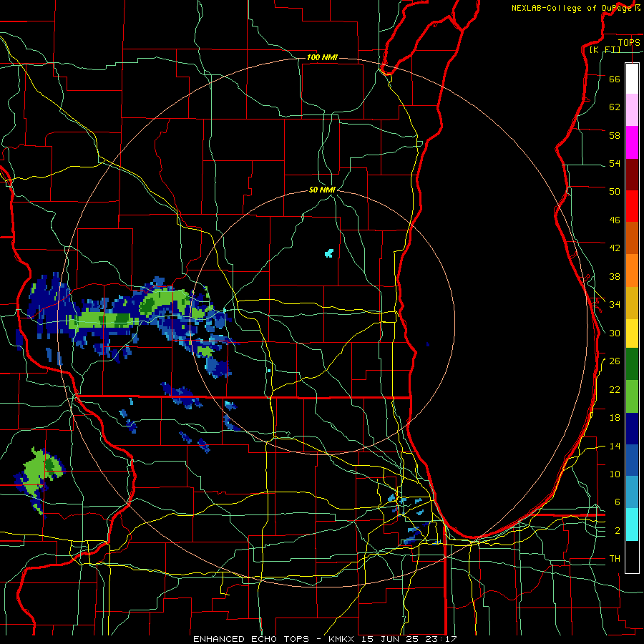Image resolution: width=644 pixels, height=644 pixels.
Task: Click the "46" legend value
Action: pyautogui.click(x=615, y=220)
